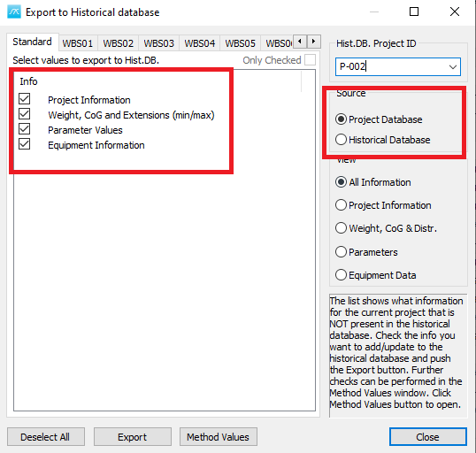
Task: Toggle the Parameter Values checkbox
Action: coord(24,129)
